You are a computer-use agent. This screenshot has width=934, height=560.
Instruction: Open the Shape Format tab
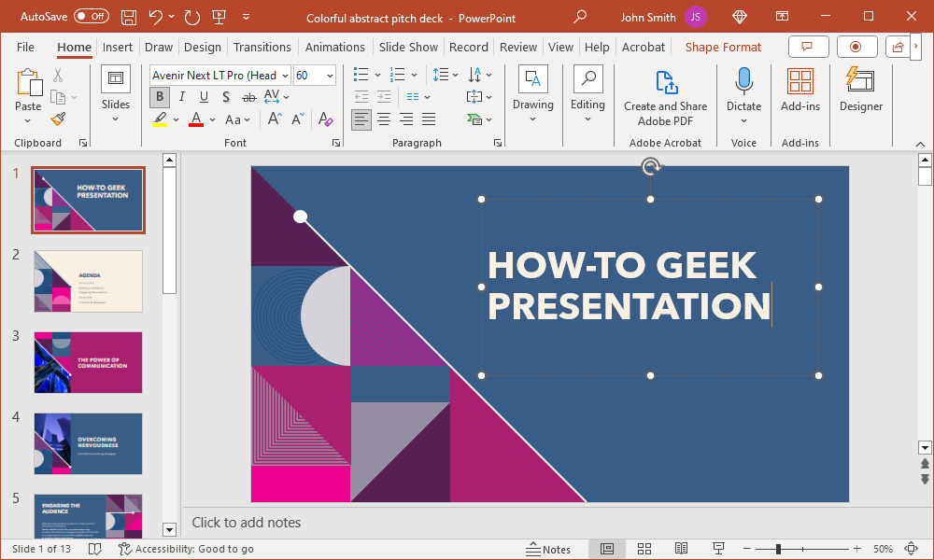pyautogui.click(x=723, y=47)
